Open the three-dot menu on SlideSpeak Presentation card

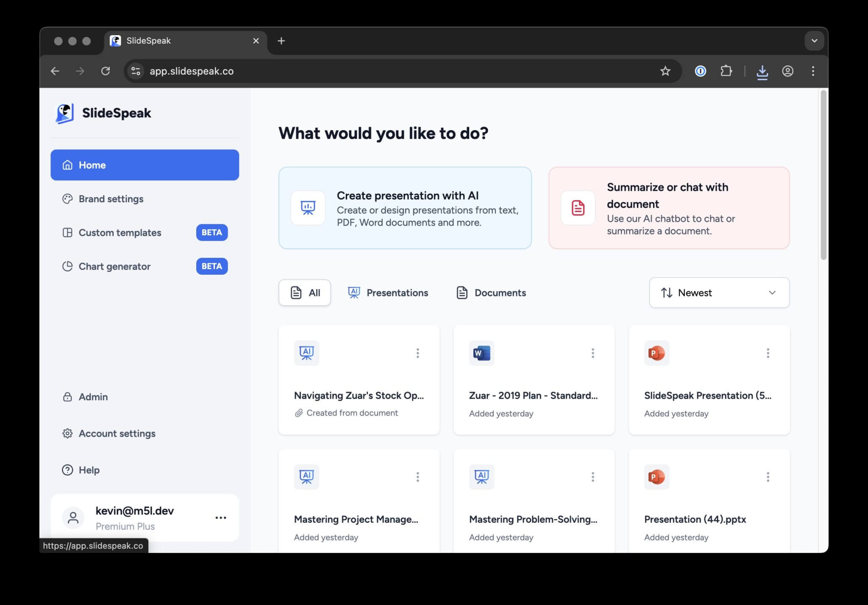point(768,353)
